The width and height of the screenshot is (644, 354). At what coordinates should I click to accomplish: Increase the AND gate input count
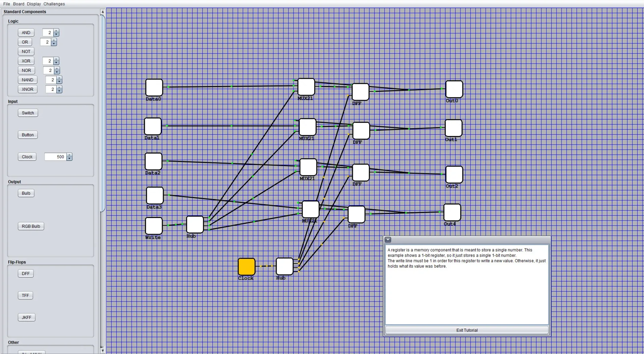56,31
